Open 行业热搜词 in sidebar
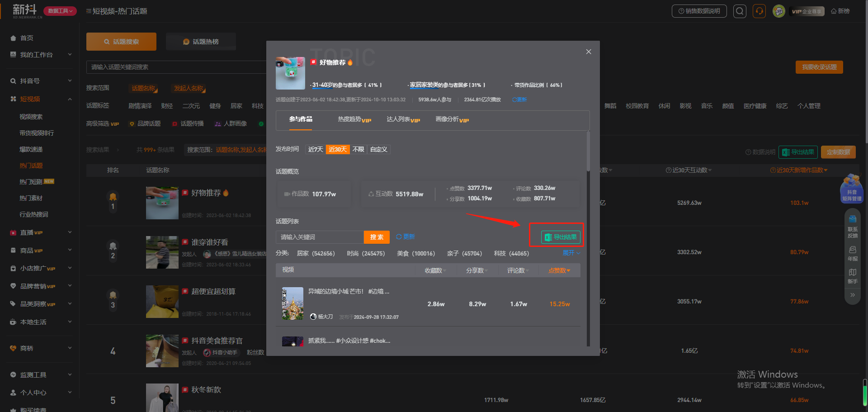The height and width of the screenshot is (412, 868). click(x=33, y=214)
